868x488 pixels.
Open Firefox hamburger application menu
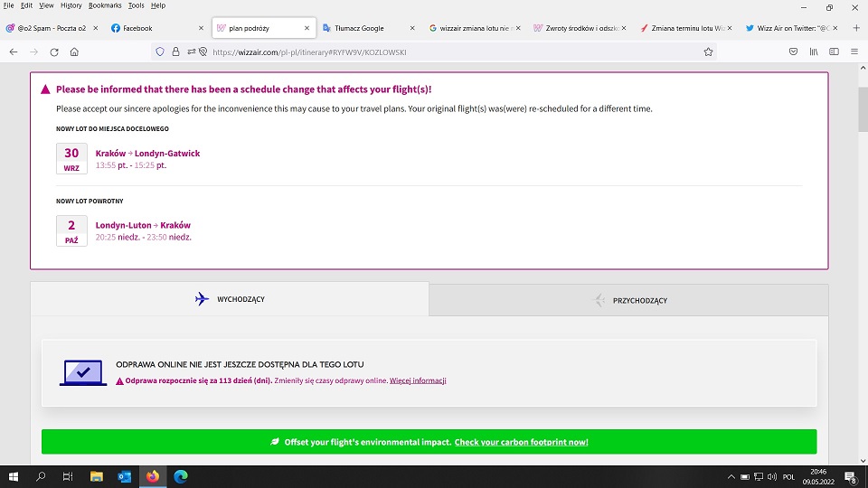click(x=854, y=52)
